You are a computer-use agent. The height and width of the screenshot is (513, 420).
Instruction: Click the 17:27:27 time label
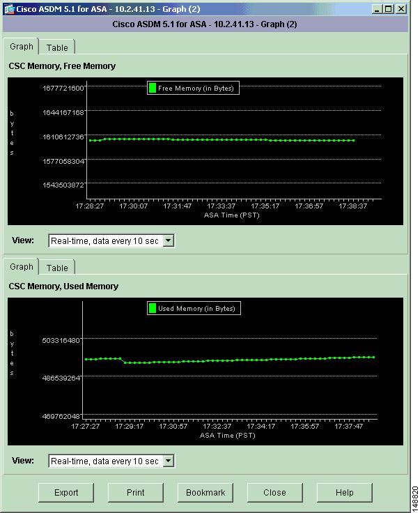point(85,427)
